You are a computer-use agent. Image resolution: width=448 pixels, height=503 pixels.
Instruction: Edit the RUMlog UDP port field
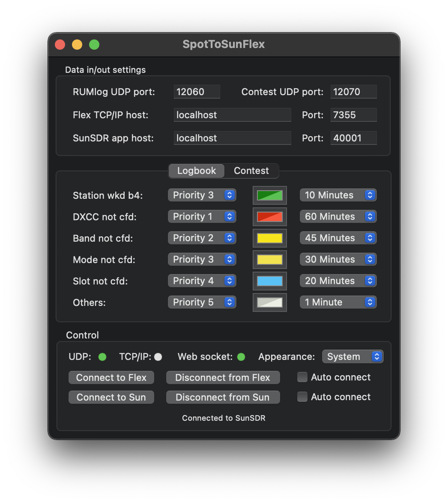pos(197,92)
